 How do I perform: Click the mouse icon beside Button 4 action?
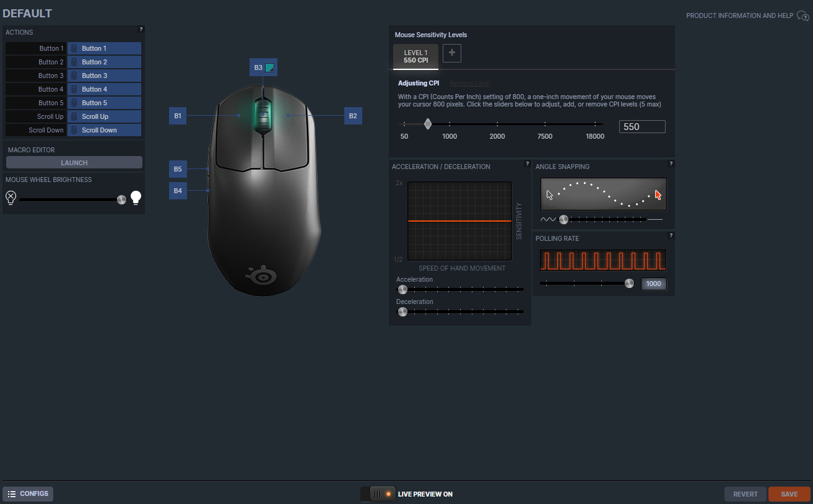(74, 89)
